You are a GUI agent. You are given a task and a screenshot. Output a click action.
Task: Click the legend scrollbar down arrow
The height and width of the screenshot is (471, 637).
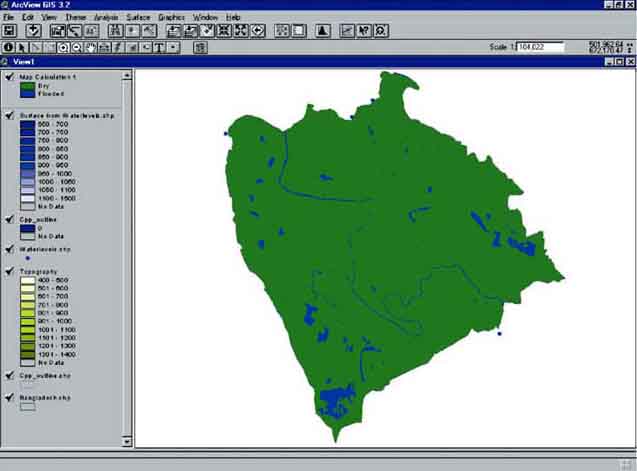pos(127,440)
